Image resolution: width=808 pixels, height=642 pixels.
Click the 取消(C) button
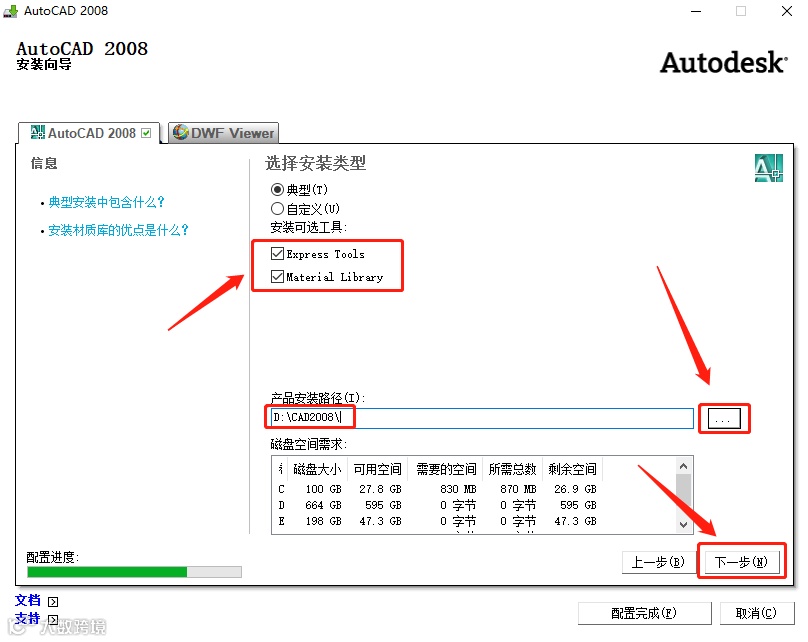pos(756,613)
